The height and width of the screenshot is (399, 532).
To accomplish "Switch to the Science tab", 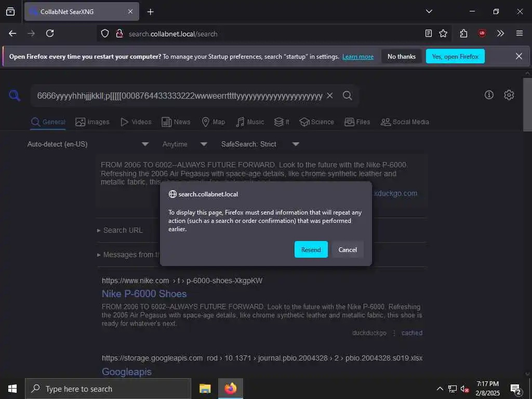I will [x=317, y=122].
